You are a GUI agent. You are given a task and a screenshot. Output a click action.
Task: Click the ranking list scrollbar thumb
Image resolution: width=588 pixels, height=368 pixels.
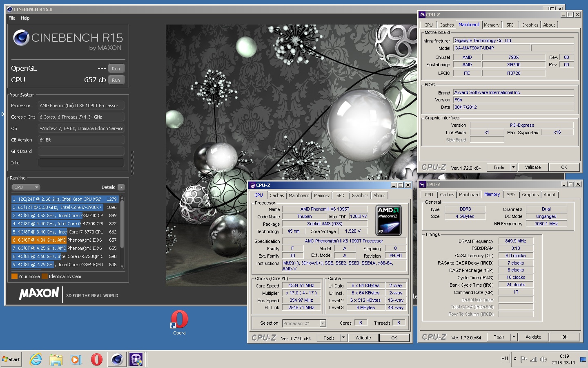(122, 224)
